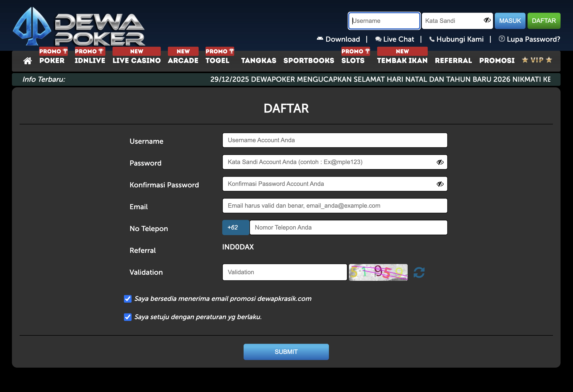The image size is (573, 392).
Task: Click the +62 country code prefix
Action: click(235, 227)
